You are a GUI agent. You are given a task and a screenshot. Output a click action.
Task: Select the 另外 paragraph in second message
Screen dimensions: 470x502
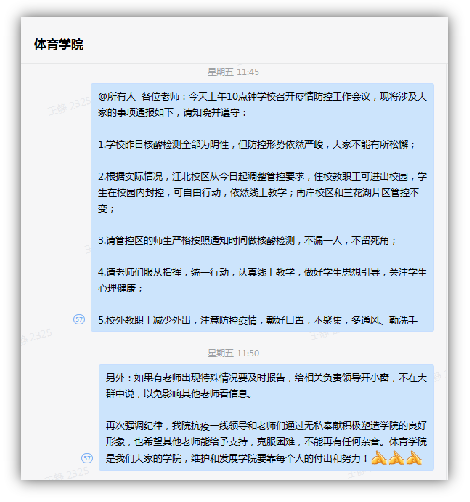266,386
